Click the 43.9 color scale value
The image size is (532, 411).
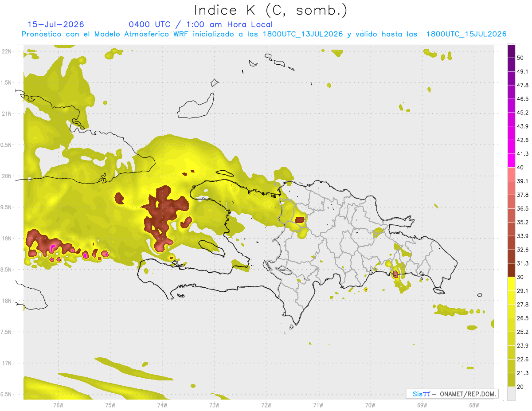point(523,126)
